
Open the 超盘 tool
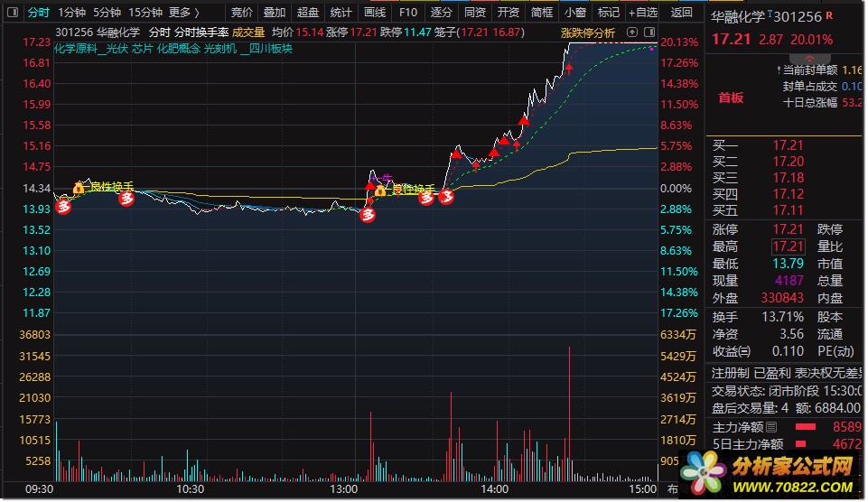point(308,12)
